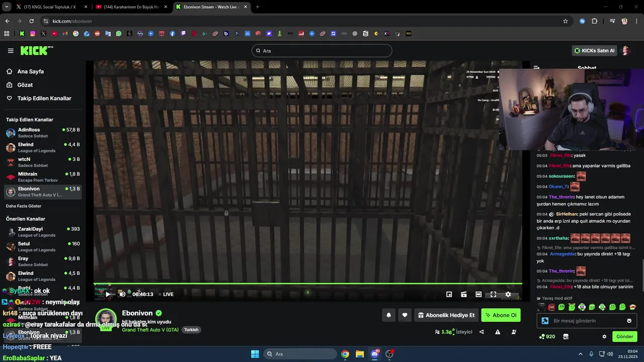
Task: Open the Instagram bookmark icon
Action: (x=33, y=34)
